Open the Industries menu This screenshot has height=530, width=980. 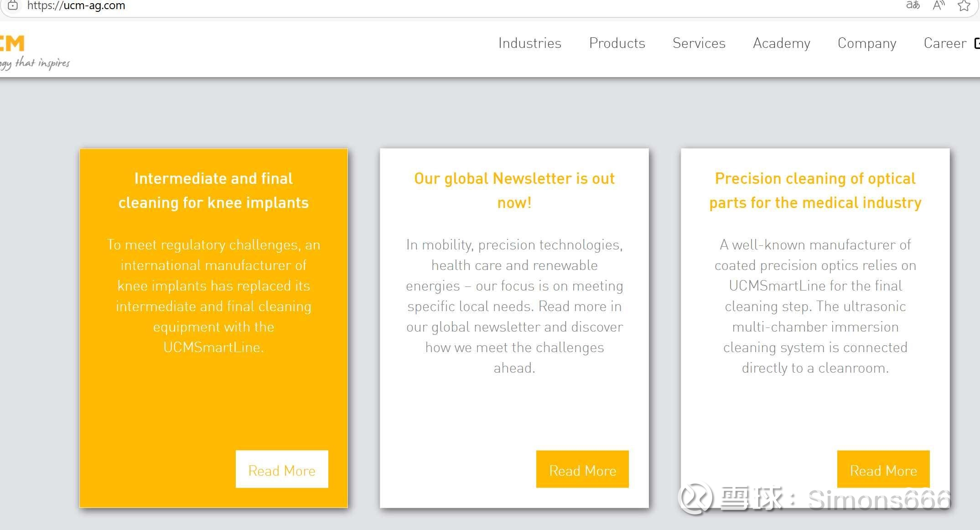[529, 43]
